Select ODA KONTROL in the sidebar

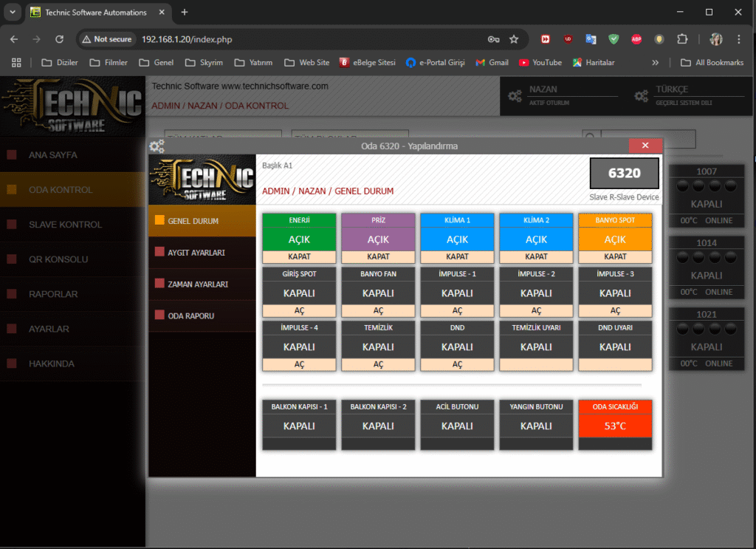tap(72, 190)
